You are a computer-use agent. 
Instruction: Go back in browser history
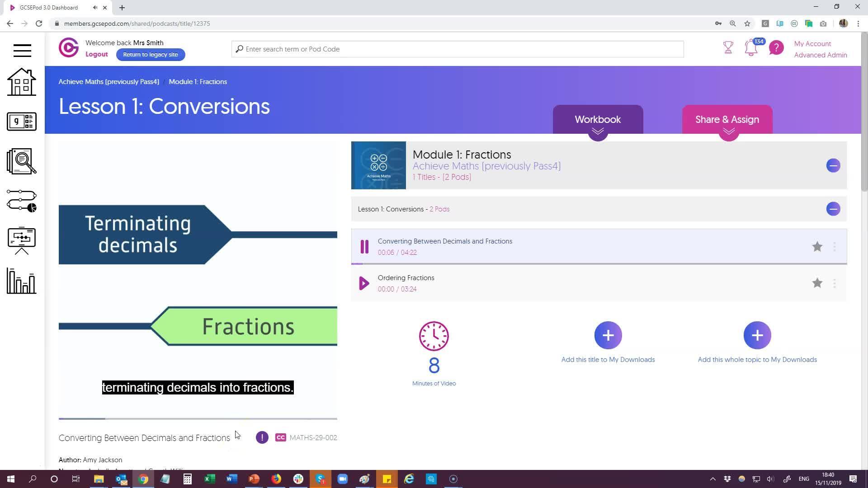tap(10, 23)
